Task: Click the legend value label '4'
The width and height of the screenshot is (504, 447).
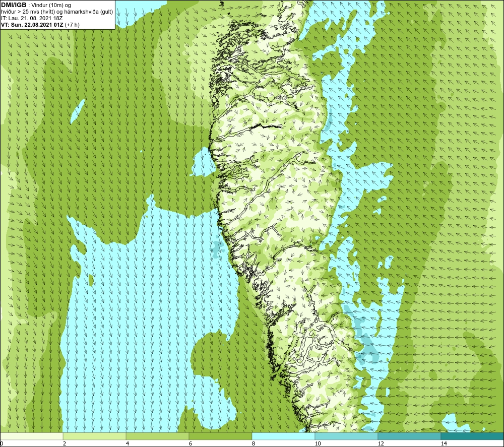Action: 128,443
